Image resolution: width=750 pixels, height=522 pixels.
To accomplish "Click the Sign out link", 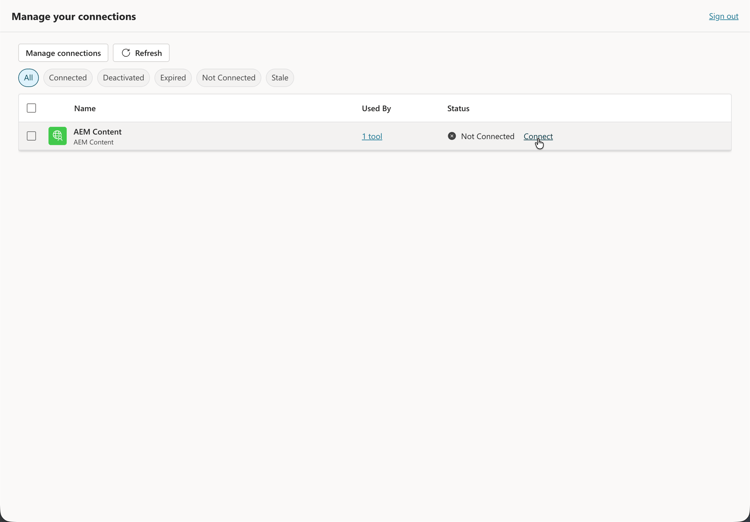I will (723, 16).
